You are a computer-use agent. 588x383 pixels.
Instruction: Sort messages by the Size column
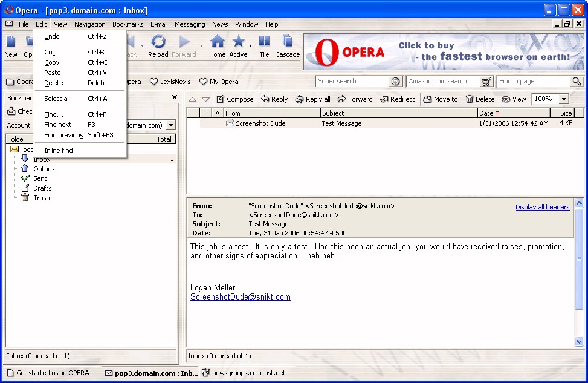(x=562, y=113)
